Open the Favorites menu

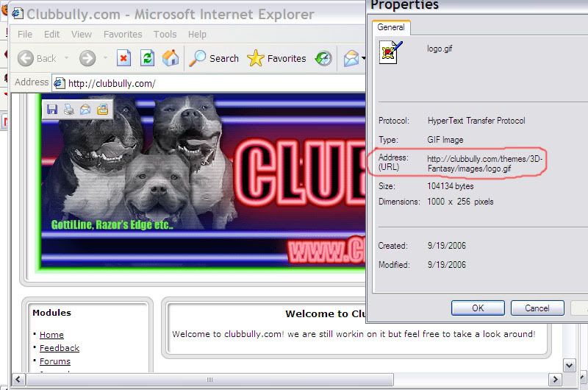[x=123, y=34]
